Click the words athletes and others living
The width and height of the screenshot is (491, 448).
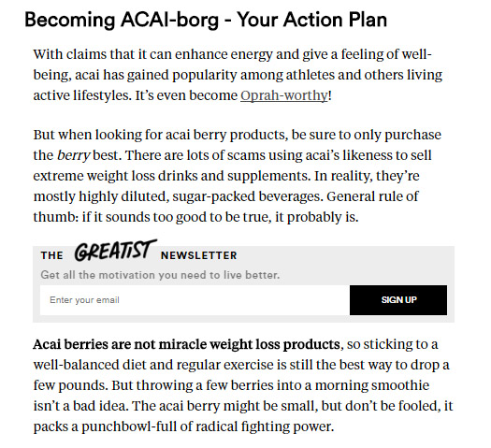coord(364,75)
